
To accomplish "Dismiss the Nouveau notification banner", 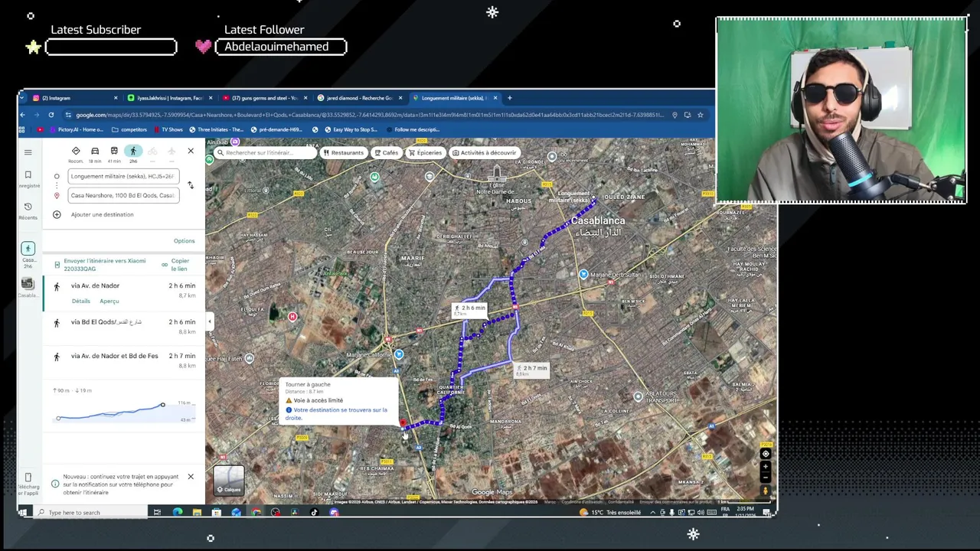I will pyautogui.click(x=191, y=477).
